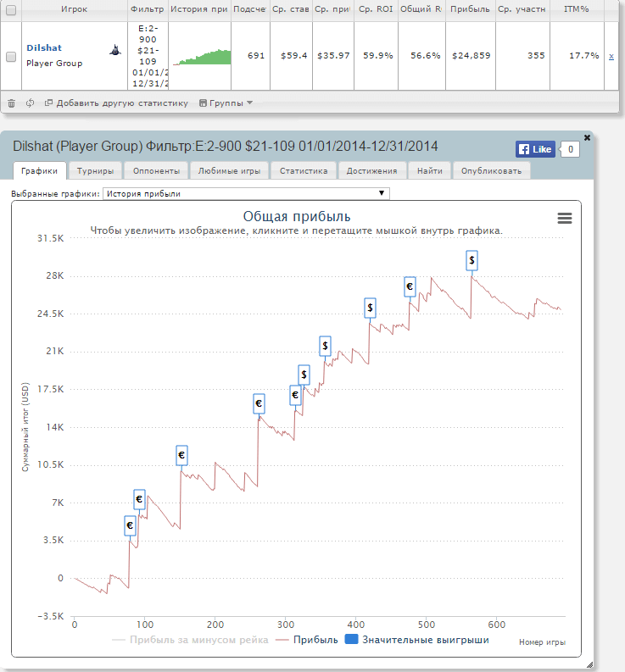Remove the Dilshat row with x link
This screenshot has height=672, width=625.
point(611,56)
